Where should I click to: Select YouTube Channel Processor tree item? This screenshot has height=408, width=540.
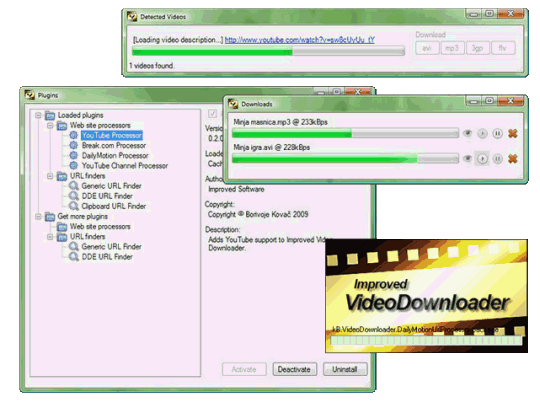pos(125,166)
